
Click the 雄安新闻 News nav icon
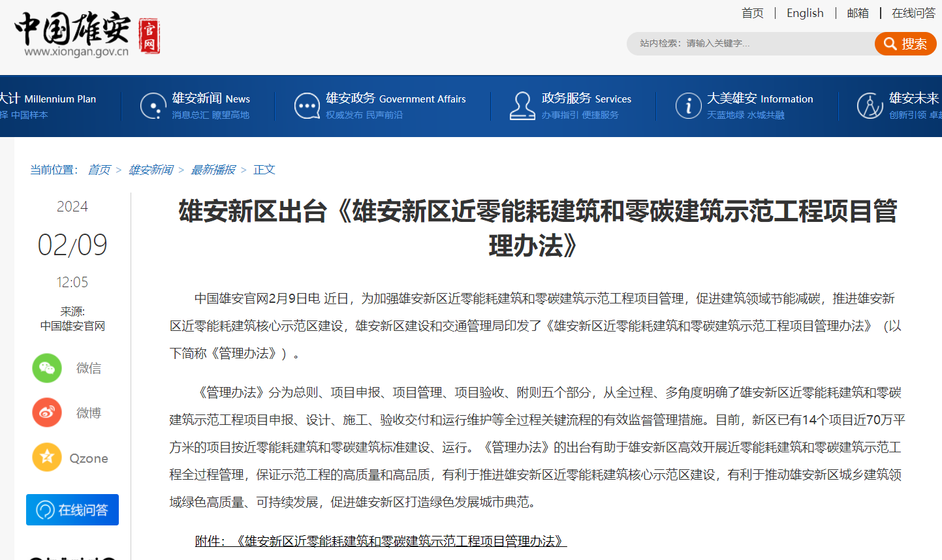(153, 106)
